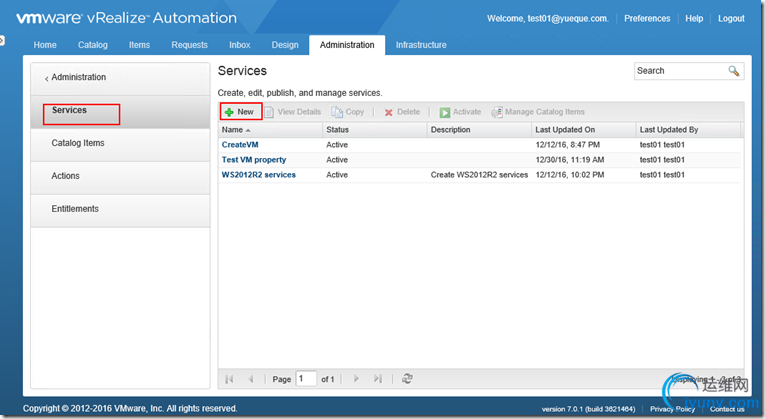Open the Catalog tab

click(x=93, y=45)
